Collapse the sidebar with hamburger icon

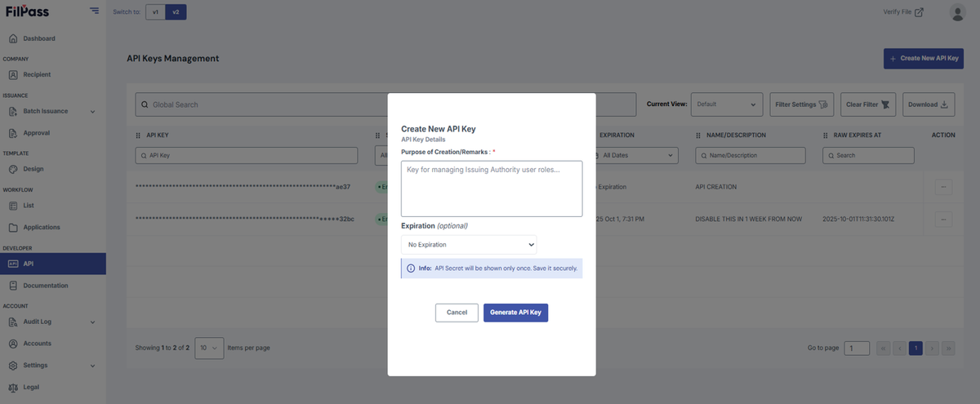tap(95, 11)
